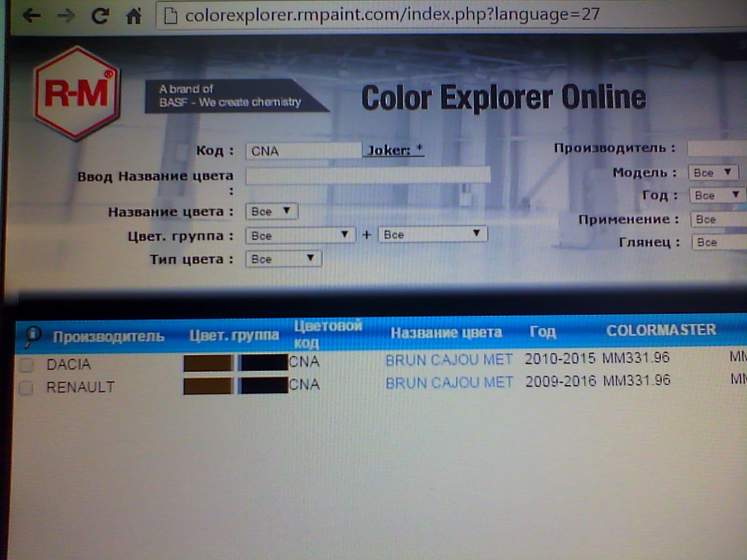The width and height of the screenshot is (747, 560).
Task: Click MM331.96 in the RENAULT row
Action: coord(637,380)
